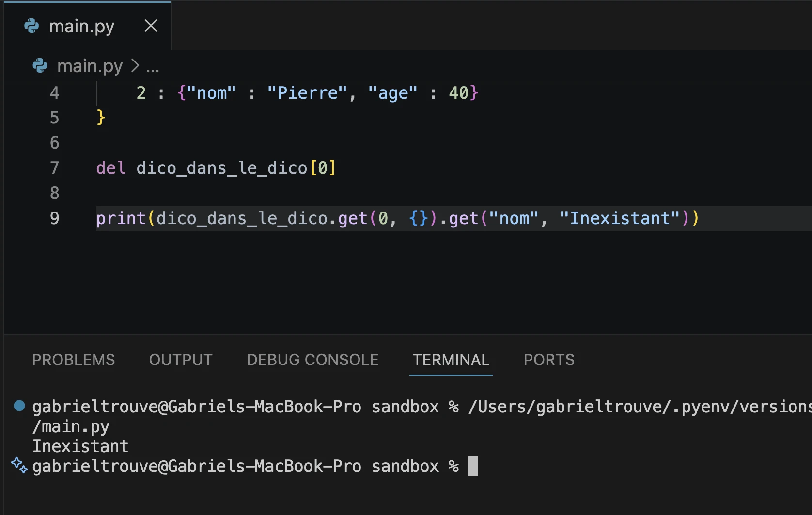The image size is (812, 515).
Task: Focus the terminal prompt at the cursor
Action: (x=472, y=466)
